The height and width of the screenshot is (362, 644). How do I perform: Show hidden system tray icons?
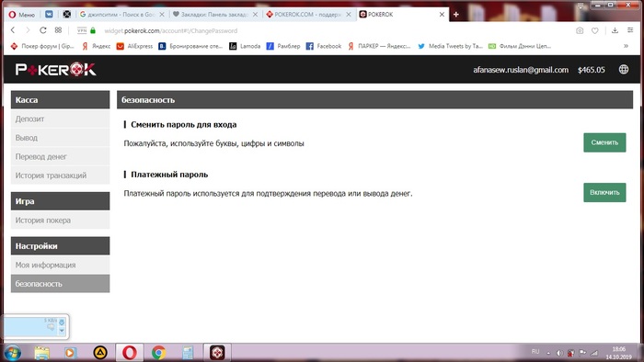pos(548,353)
